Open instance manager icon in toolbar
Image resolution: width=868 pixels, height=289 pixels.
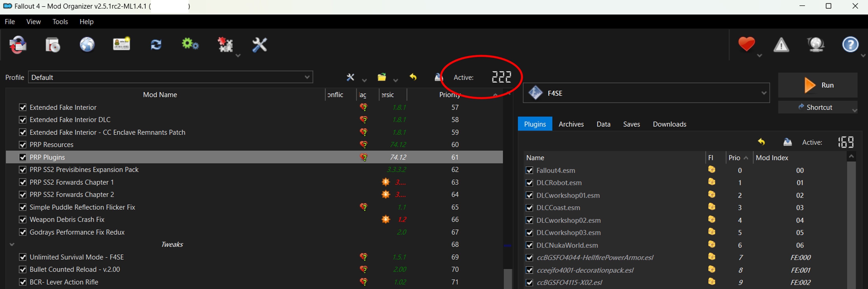coord(18,45)
